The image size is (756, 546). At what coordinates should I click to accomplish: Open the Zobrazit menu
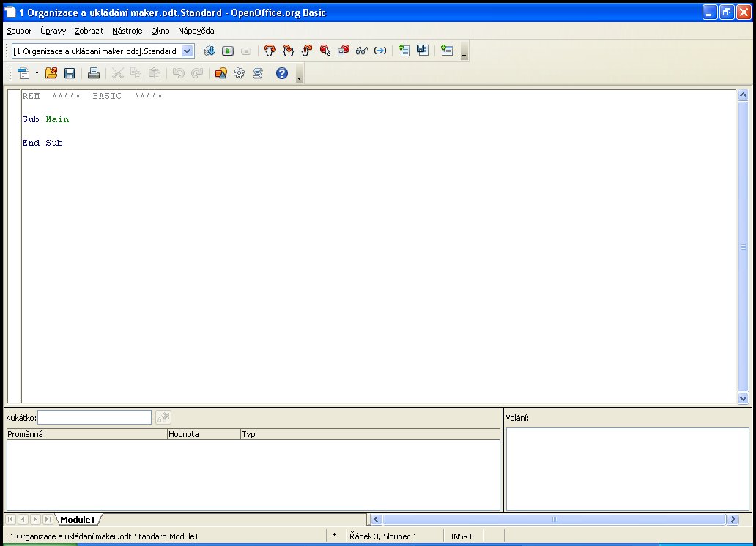[x=89, y=31]
